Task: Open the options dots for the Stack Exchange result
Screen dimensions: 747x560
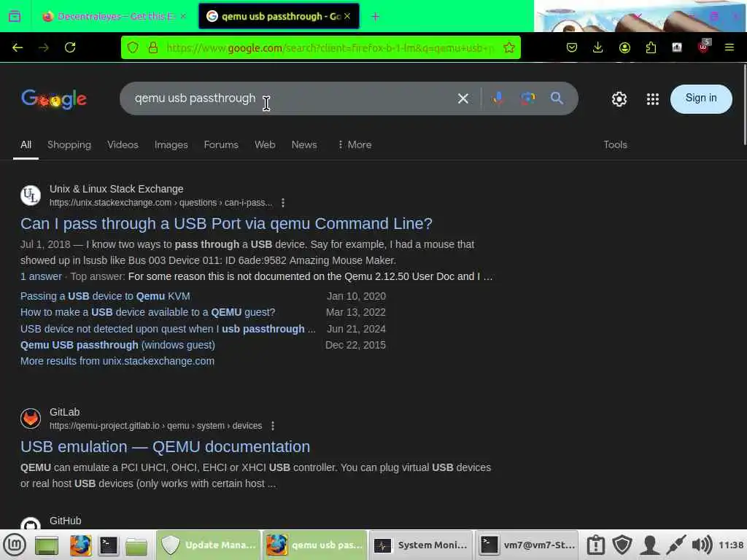Action: [x=283, y=203]
